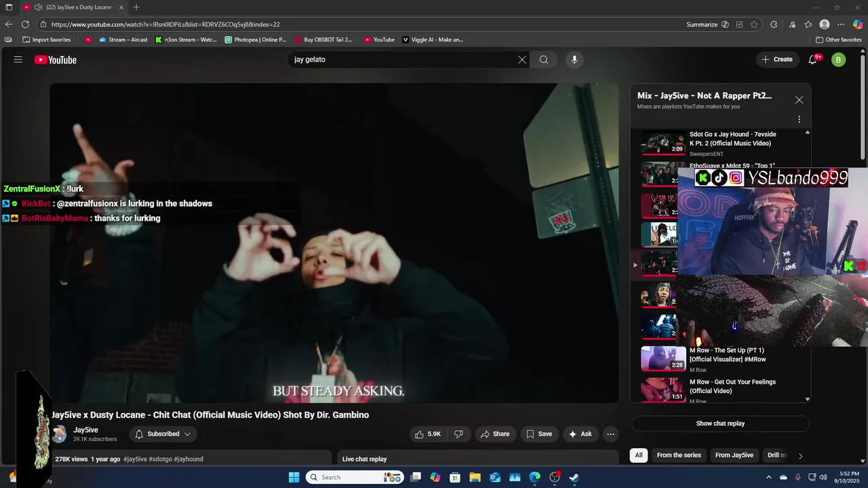The width and height of the screenshot is (868, 488).
Task: Click the #jayhound hashtag
Action: pos(189,459)
